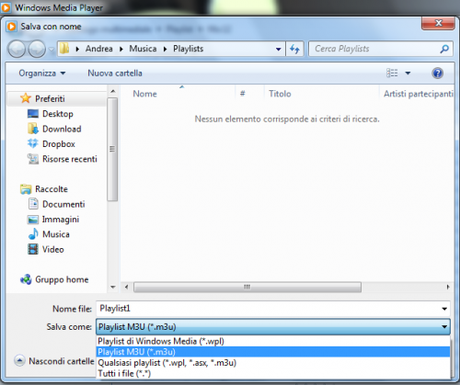Click the Documenti page icon
460x385 pixels.
tap(33, 204)
